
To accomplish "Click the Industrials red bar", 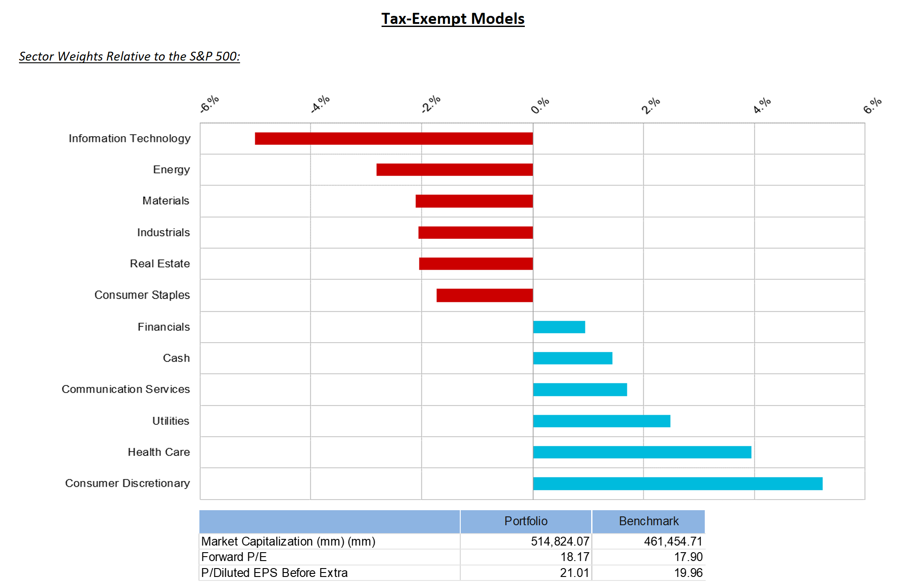I will click(475, 233).
